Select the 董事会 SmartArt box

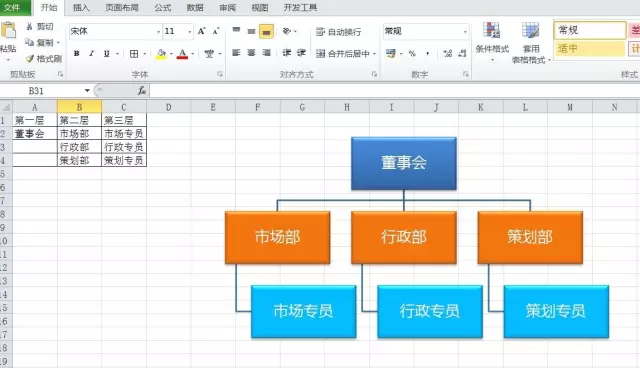[x=404, y=163]
